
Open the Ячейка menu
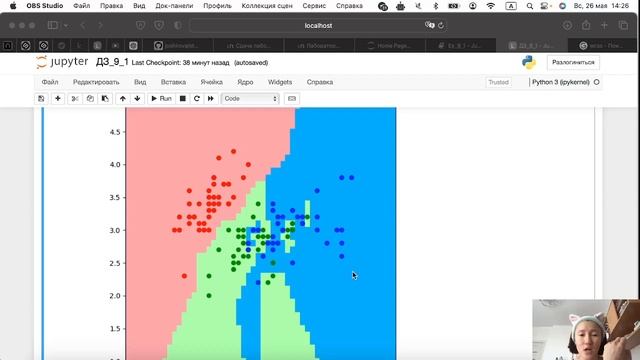211,82
